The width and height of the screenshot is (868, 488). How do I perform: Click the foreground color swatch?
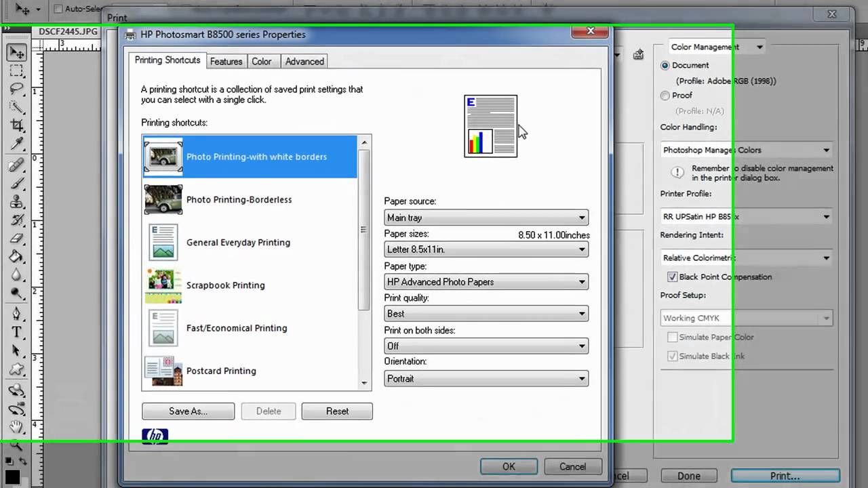click(12, 477)
